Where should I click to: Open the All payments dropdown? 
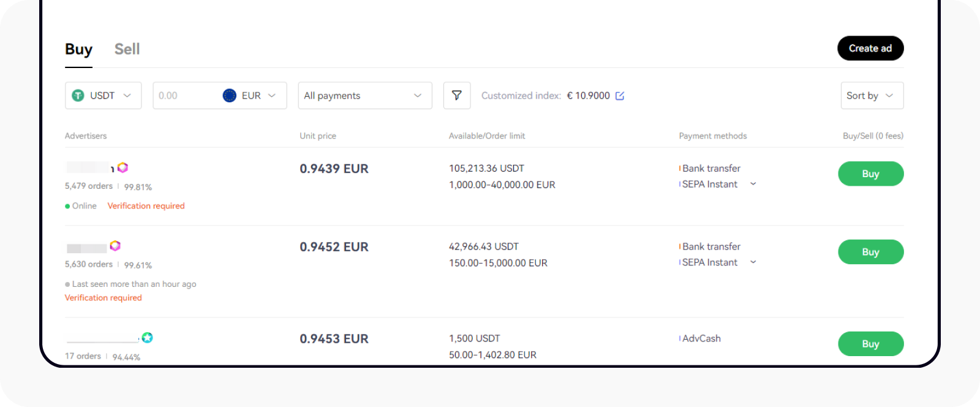(364, 96)
